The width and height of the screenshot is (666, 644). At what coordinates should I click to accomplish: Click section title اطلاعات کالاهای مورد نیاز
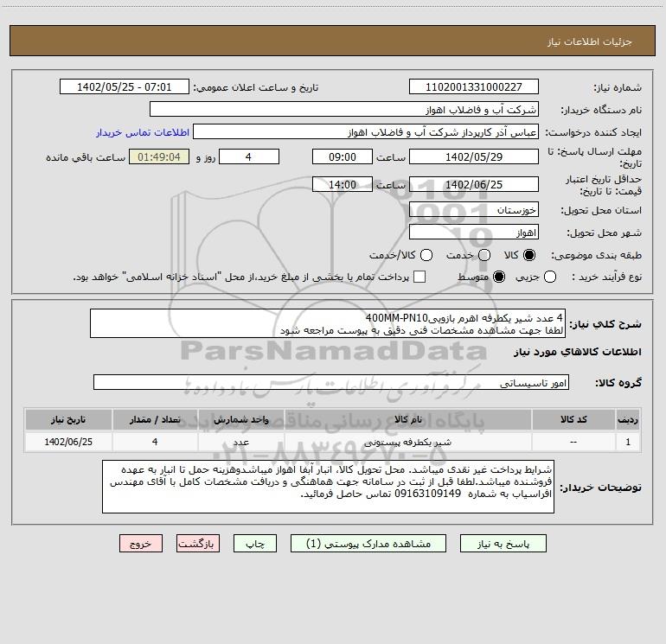pos(578,352)
